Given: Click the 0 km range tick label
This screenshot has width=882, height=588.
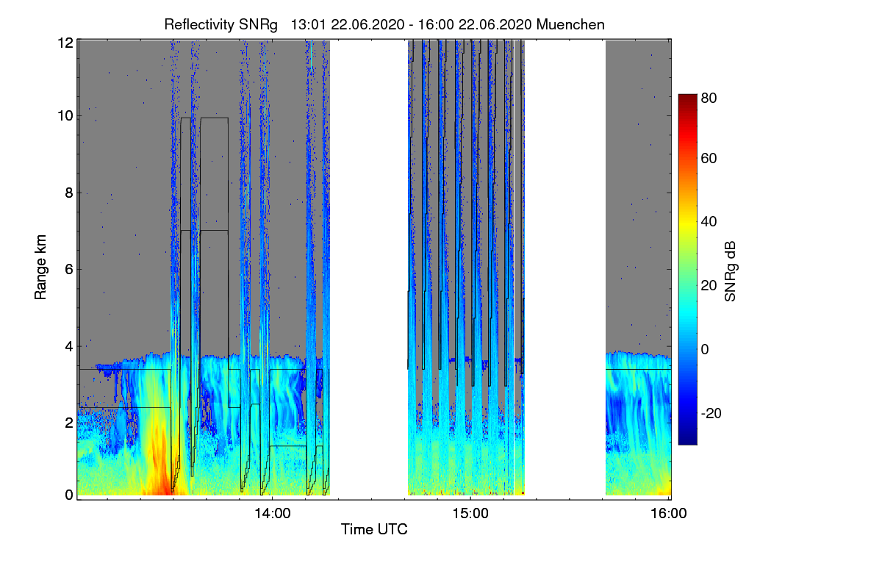Looking at the screenshot, I should coord(69,495).
